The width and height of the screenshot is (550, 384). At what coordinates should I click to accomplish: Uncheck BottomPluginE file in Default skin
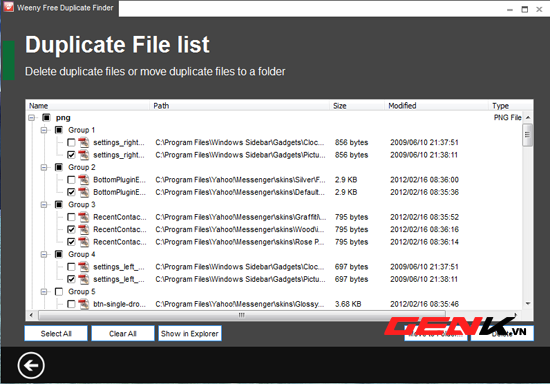click(71, 192)
